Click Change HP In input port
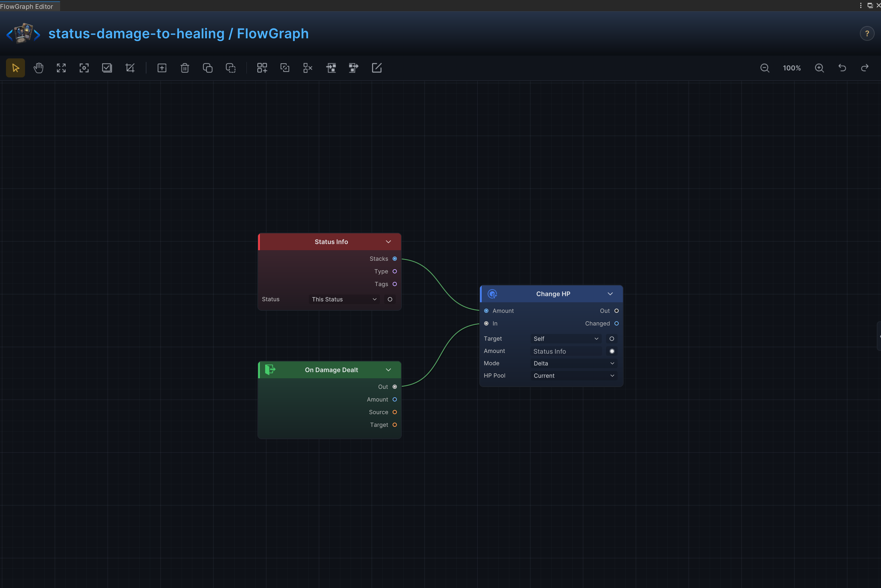The height and width of the screenshot is (588, 881). pos(486,324)
